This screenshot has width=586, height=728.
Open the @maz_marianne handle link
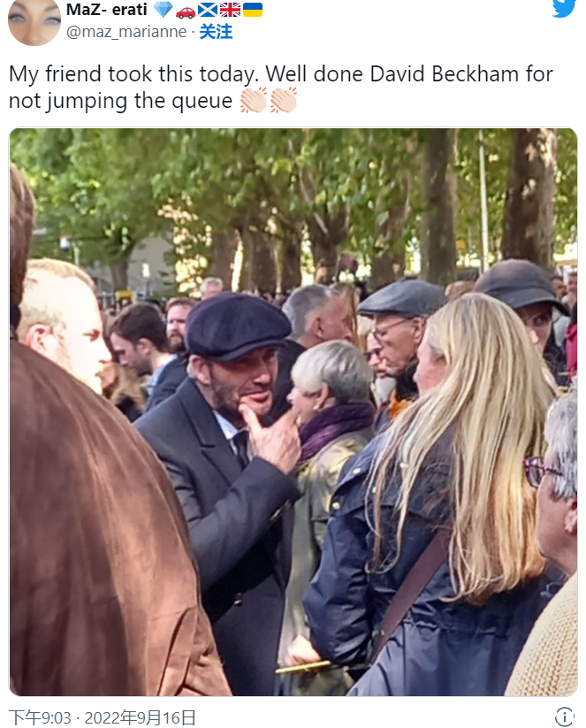(x=126, y=32)
